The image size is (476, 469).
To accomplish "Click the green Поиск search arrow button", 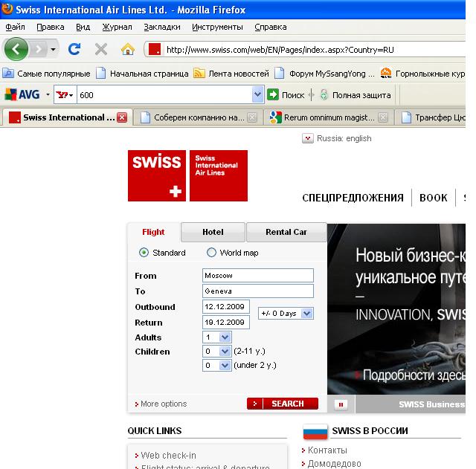I will click(x=273, y=94).
